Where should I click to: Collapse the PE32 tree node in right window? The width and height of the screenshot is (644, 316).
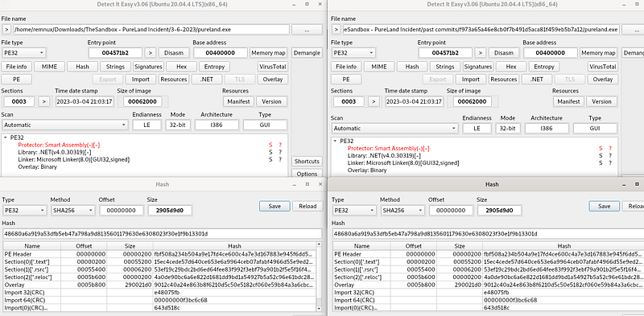(x=335, y=142)
